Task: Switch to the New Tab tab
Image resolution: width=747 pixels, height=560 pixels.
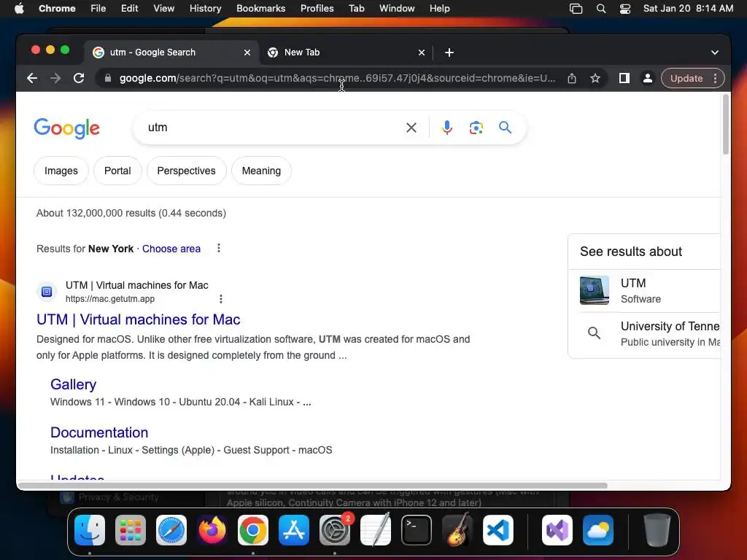Action: coord(347,52)
